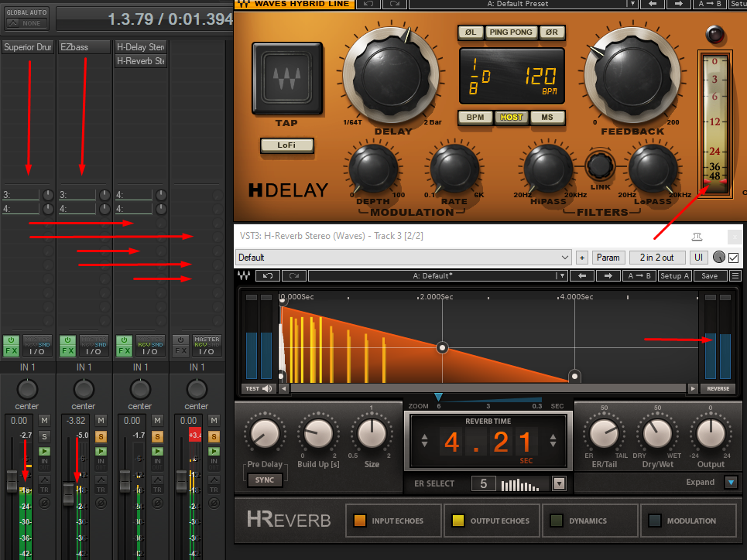Copy A to B in H-Delay
The height and width of the screenshot is (560, 747).
pyautogui.click(x=709, y=4)
